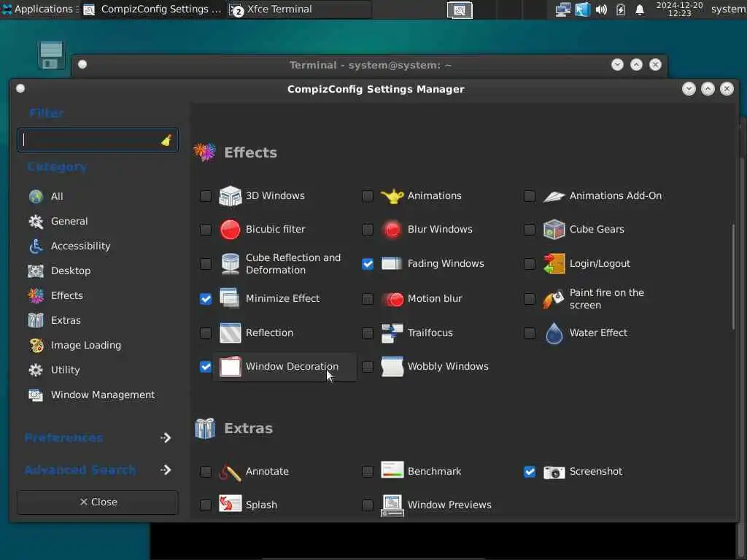Open the Trailfocus plugin label
747x560 pixels.
coord(430,332)
